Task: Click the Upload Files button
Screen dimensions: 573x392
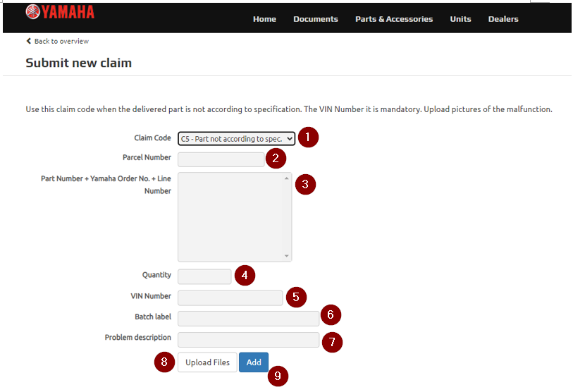Action: (208, 362)
